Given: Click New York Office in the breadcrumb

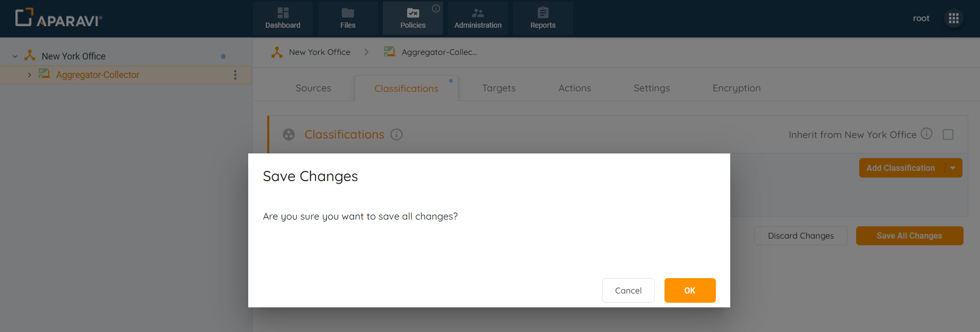Looking at the screenshot, I should (319, 52).
